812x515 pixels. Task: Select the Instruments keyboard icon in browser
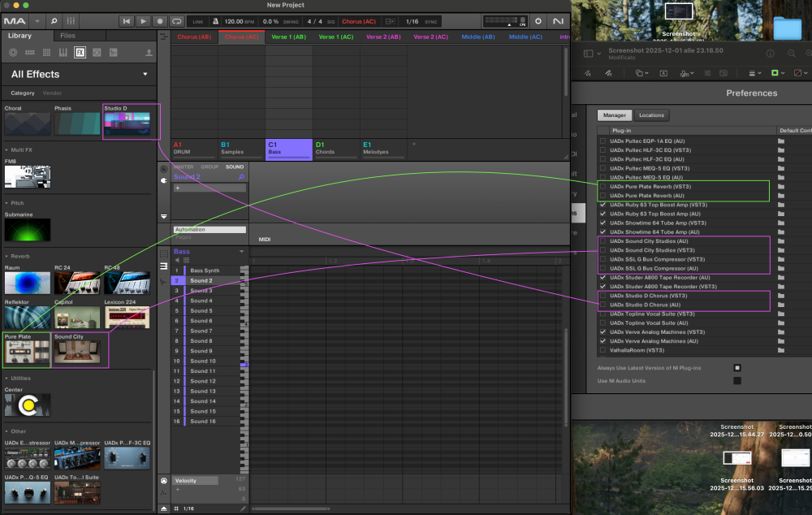click(63, 52)
